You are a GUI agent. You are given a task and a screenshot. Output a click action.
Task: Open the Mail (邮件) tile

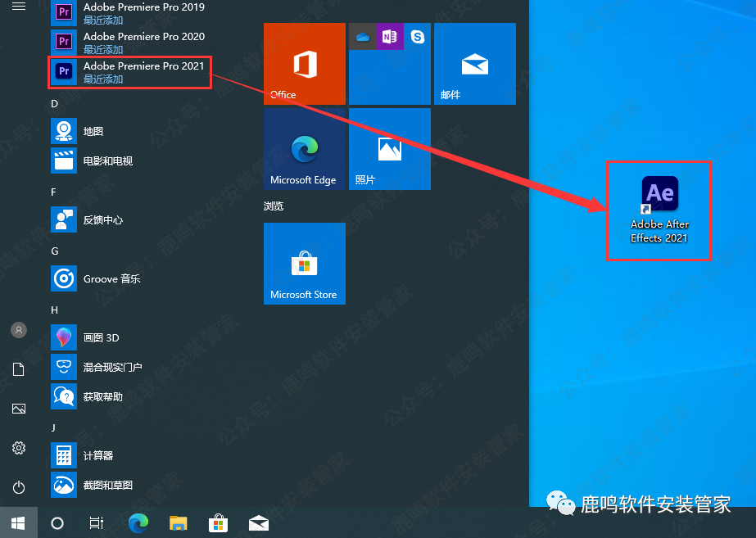[x=474, y=64]
